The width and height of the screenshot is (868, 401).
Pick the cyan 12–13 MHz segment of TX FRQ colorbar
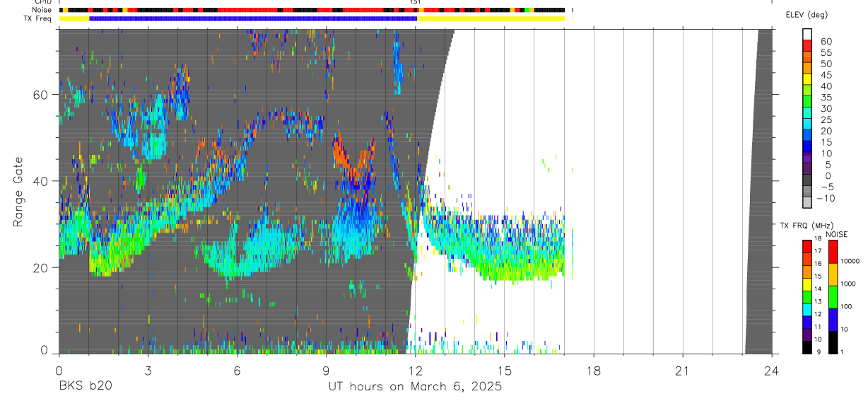[807, 309]
